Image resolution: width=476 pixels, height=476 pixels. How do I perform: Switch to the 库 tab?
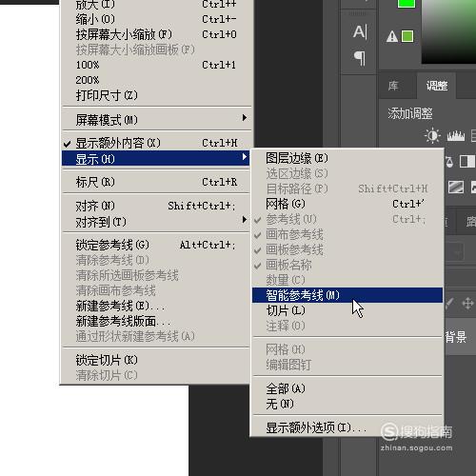[393, 86]
